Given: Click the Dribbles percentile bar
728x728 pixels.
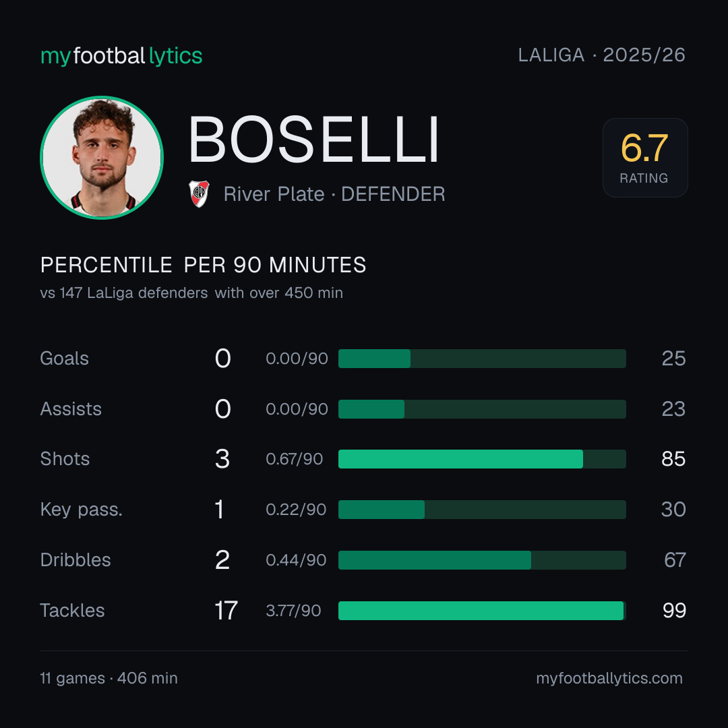Looking at the screenshot, I should coord(482,560).
